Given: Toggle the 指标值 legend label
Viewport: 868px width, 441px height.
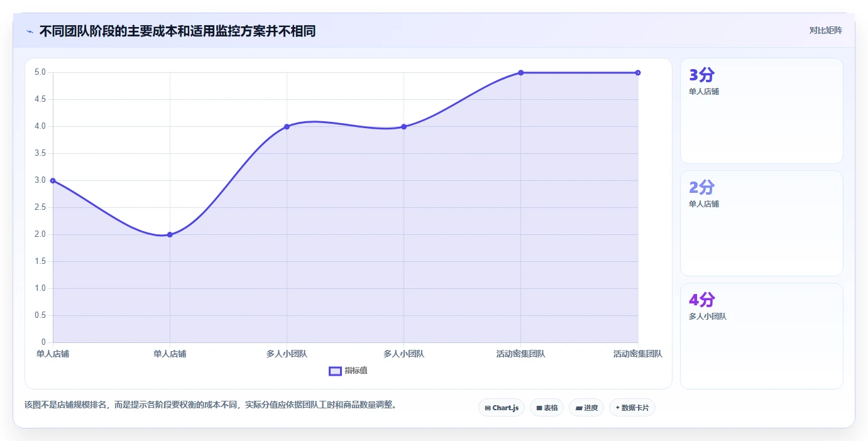Looking at the screenshot, I should tap(356, 371).
